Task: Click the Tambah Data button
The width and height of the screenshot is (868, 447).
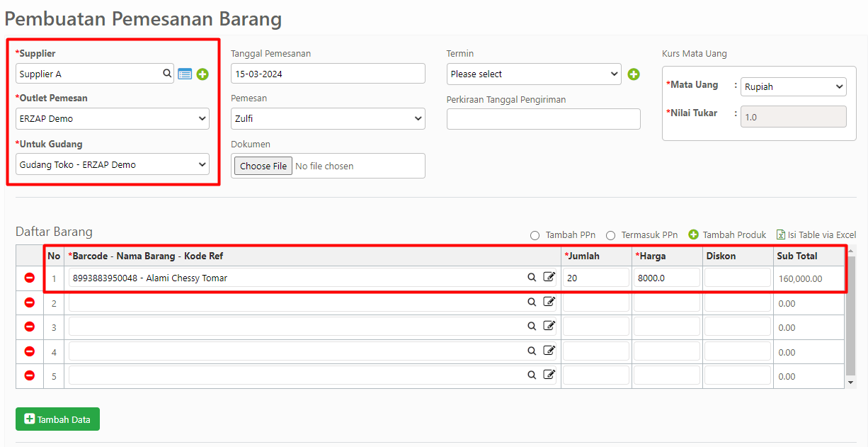Action: click(57, 419)
